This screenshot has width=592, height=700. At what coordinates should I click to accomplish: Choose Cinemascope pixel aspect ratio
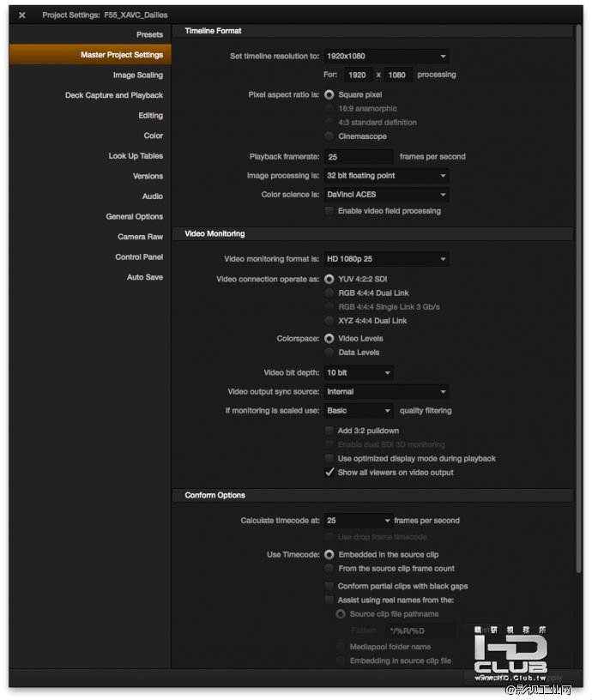[329, 136]
